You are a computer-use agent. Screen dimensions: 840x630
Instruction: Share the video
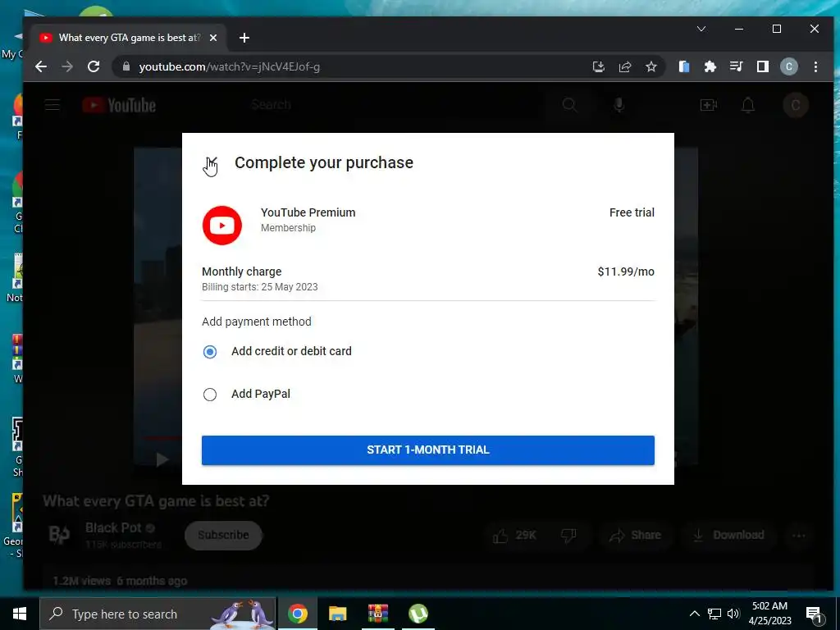click(635, 535)
